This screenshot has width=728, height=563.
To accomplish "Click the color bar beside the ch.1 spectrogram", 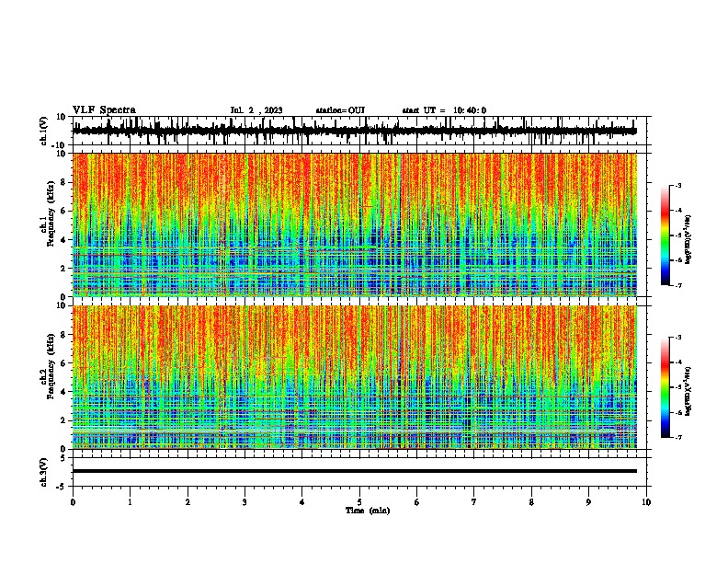I will 665,236.
